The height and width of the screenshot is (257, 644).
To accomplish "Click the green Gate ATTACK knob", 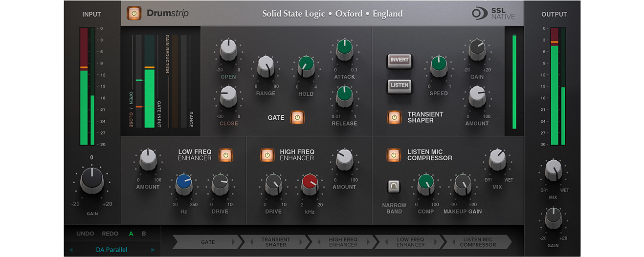I will point(344,49).
